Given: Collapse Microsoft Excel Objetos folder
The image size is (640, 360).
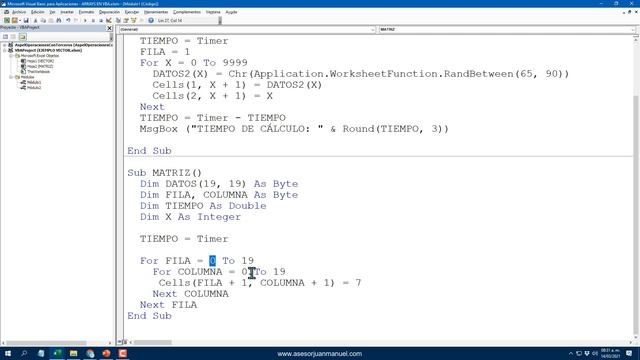Looking at the screenshot, I should click(11, 56).
